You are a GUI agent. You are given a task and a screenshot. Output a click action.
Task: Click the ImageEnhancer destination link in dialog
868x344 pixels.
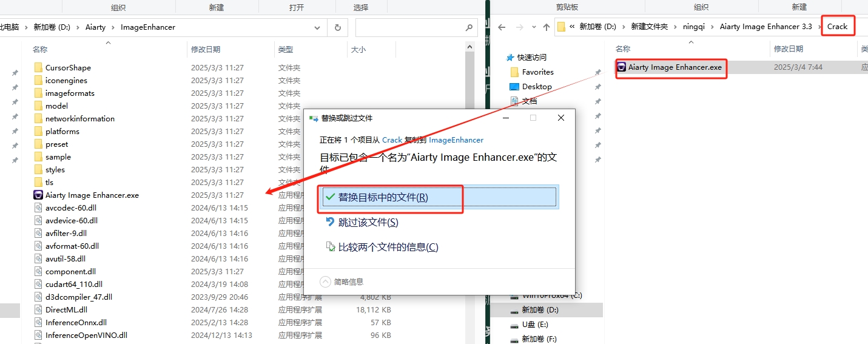[456, 140]
